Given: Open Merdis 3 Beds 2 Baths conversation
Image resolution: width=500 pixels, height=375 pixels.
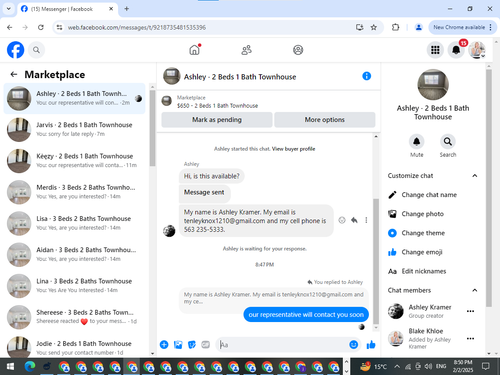Looking at the screenshot, I should (75, 192).
